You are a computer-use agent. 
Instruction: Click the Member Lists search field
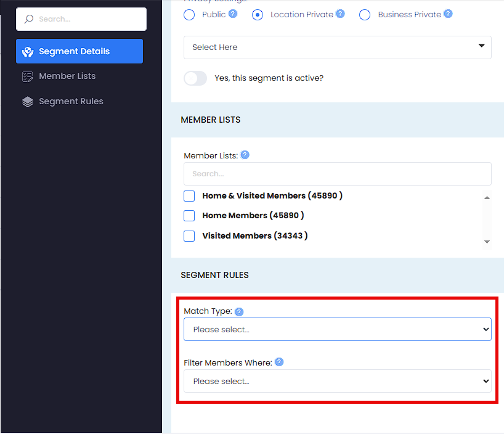pyautogui.click(x=338, y=174)
